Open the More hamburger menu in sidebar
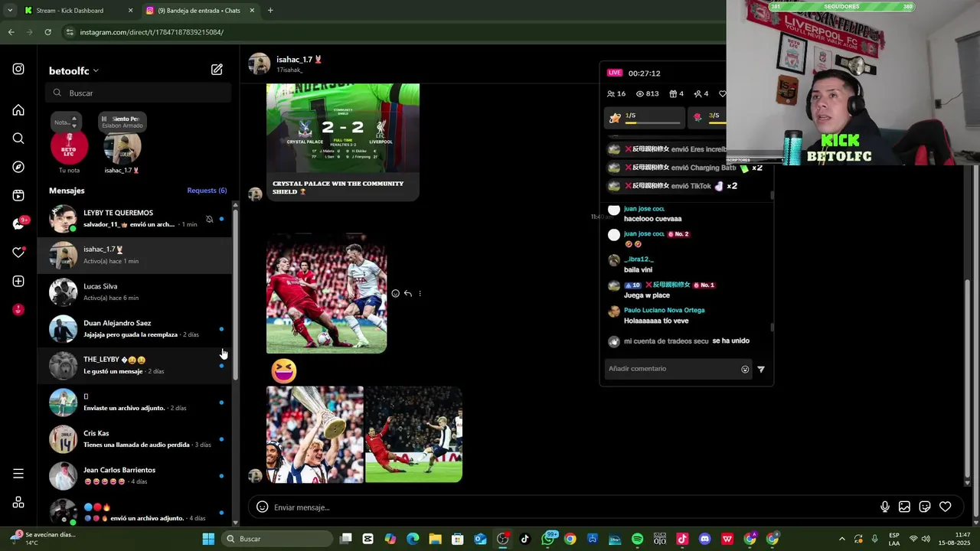 [18, 474]
